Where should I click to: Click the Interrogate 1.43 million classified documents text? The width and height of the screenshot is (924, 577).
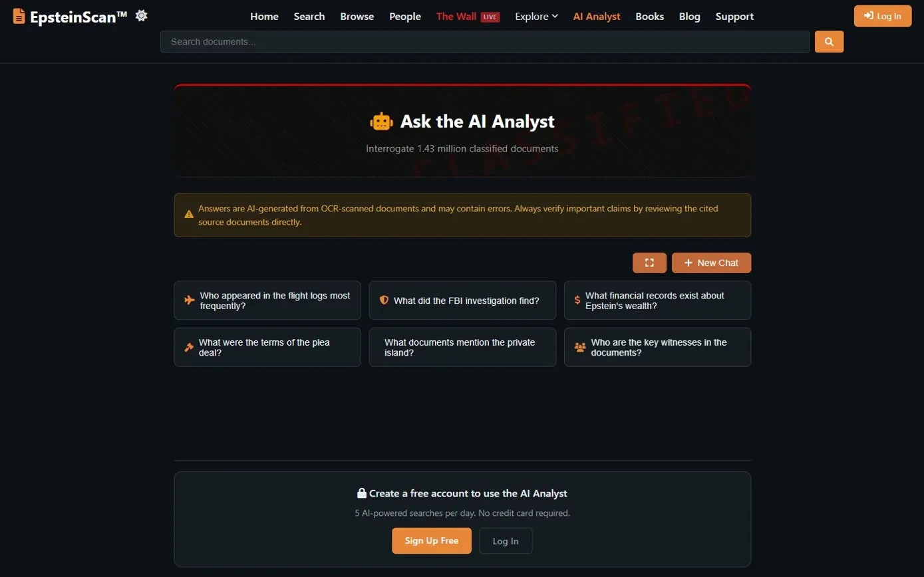[462, 148]
